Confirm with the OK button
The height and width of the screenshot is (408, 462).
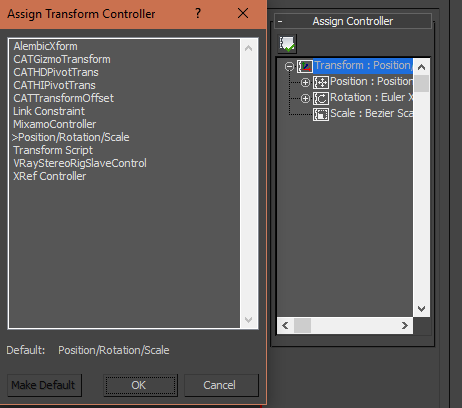click(140, 385)
